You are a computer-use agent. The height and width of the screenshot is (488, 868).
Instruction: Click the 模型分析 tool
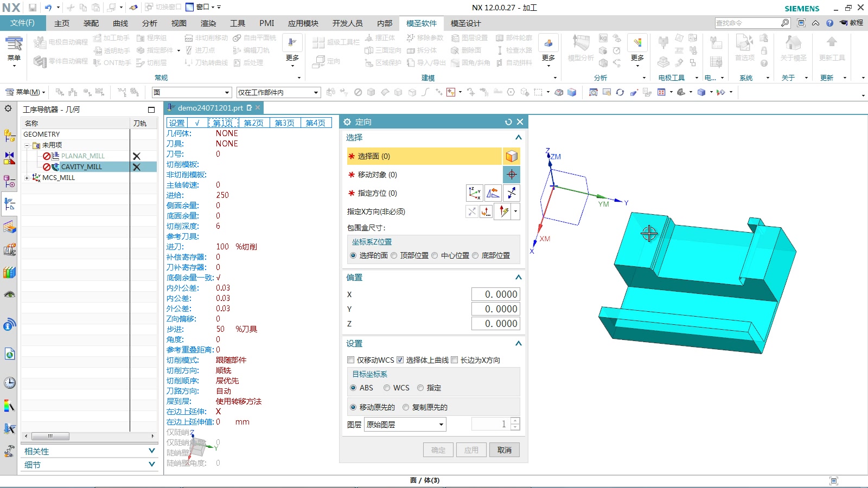pos(580,48)
